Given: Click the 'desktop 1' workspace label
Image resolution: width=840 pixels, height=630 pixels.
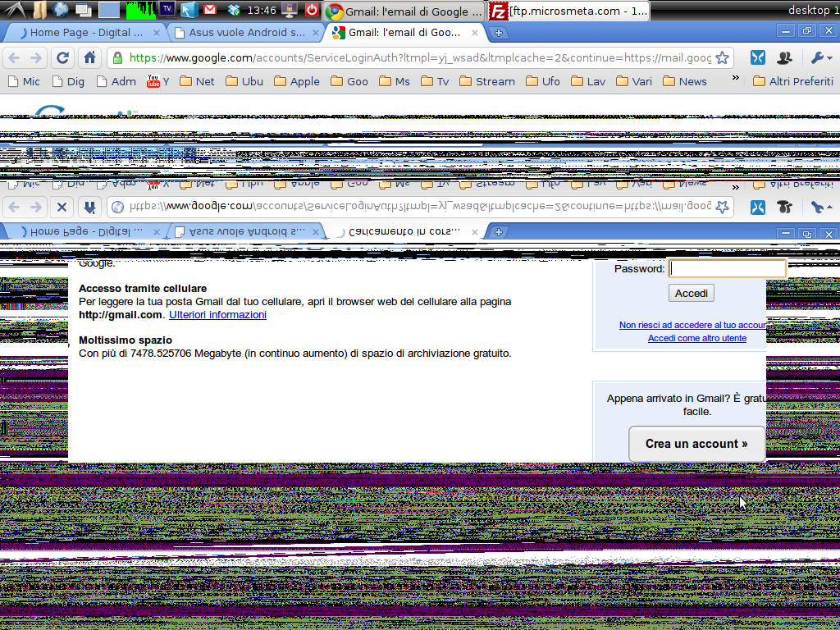Looking at the screenshot, I should 813,10.
